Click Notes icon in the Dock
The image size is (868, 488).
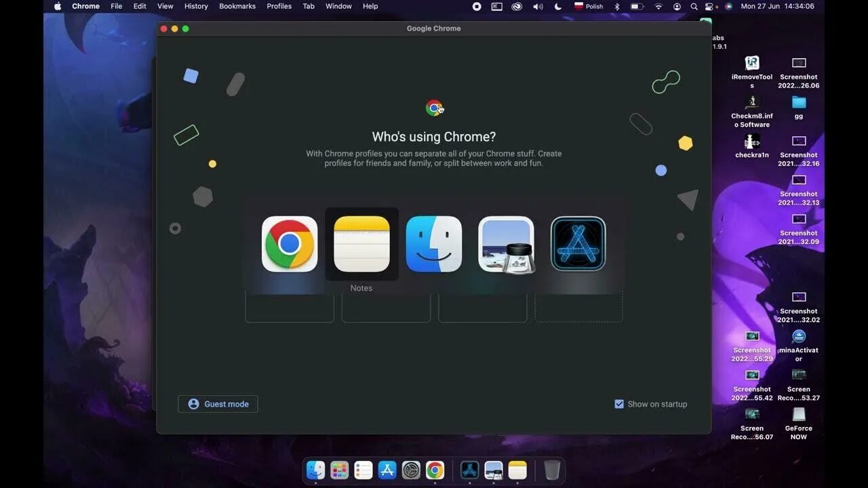(517, 470)
